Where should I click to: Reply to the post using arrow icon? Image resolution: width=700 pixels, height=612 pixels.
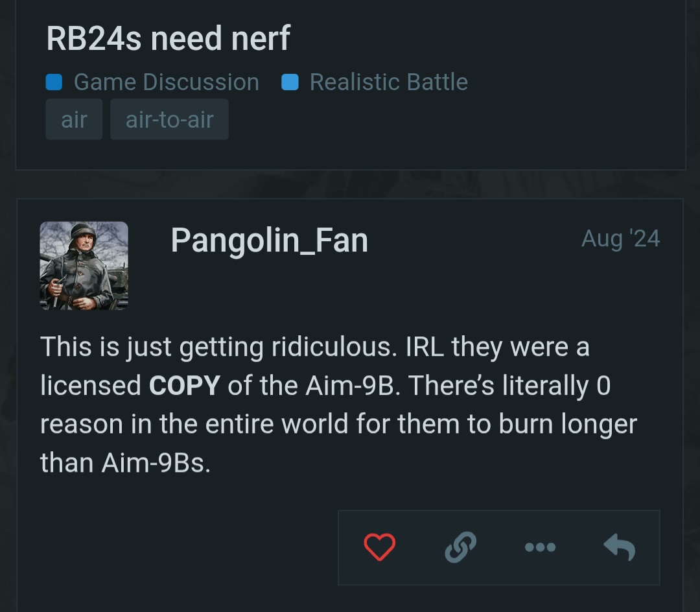pos(619,547)
